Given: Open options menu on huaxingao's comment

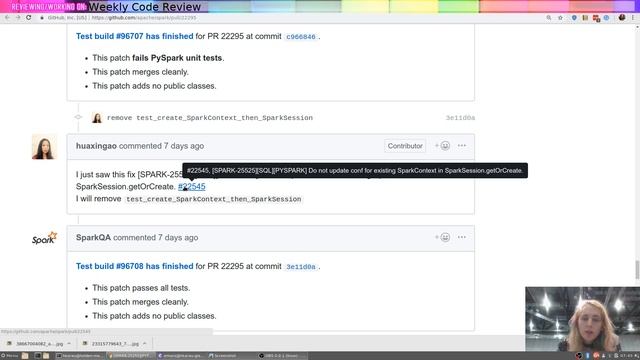Looking at the screenshot, I should [x=462, y=146].
